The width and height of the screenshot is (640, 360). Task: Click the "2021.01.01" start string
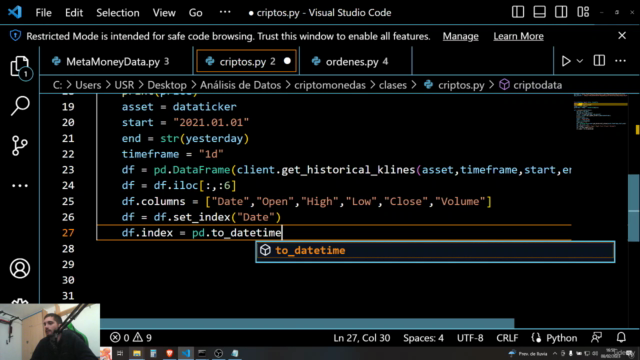(211, 122)
